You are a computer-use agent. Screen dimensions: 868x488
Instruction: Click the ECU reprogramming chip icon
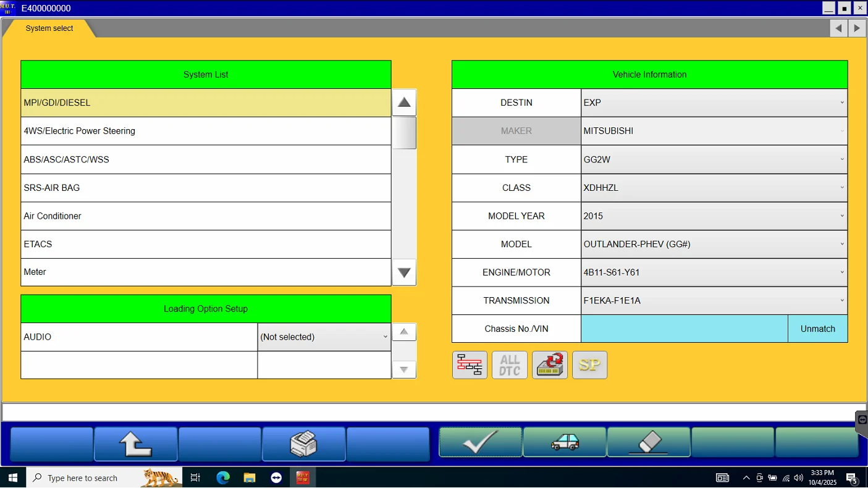coord(549,365)
